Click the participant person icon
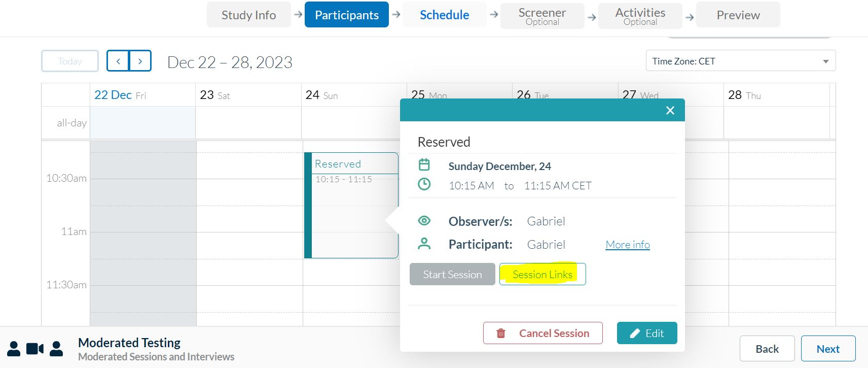868x368 pixels. tap(424, 244)
